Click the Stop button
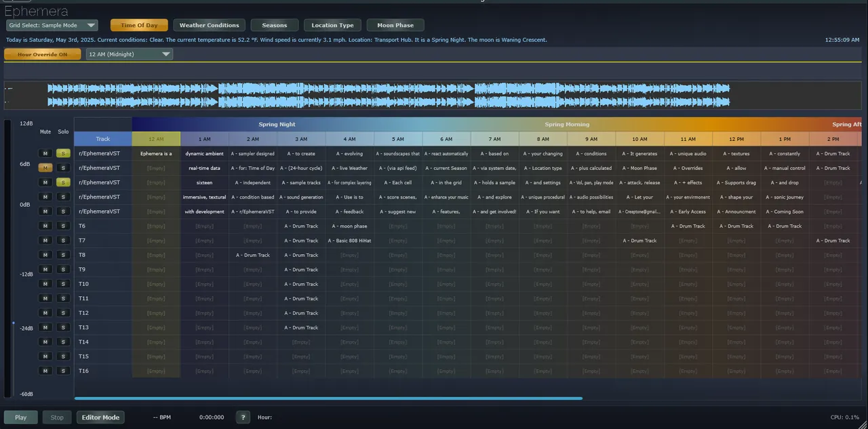The image size is (868, 429). [x=57, y=417]
